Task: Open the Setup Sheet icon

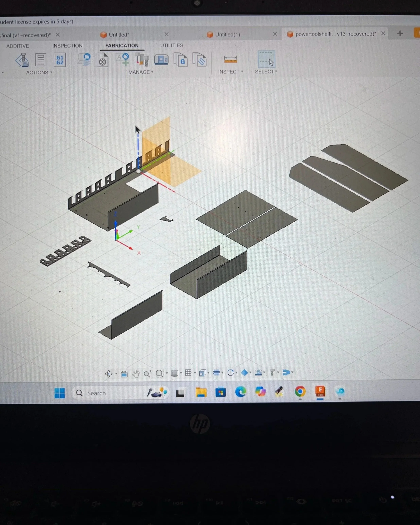Action: point(41,60)
